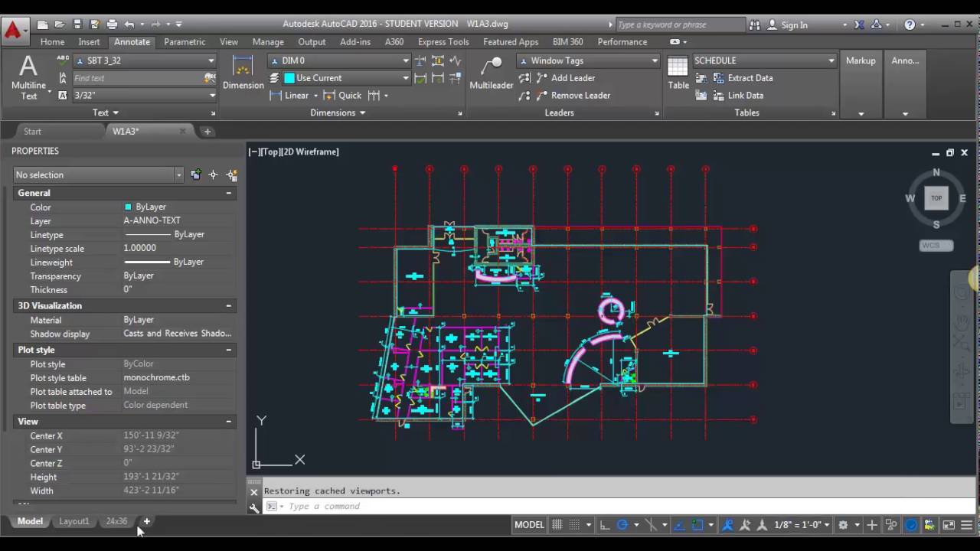Click the customize command line wrench icon

pyautogui.click(x=254, y=507)
